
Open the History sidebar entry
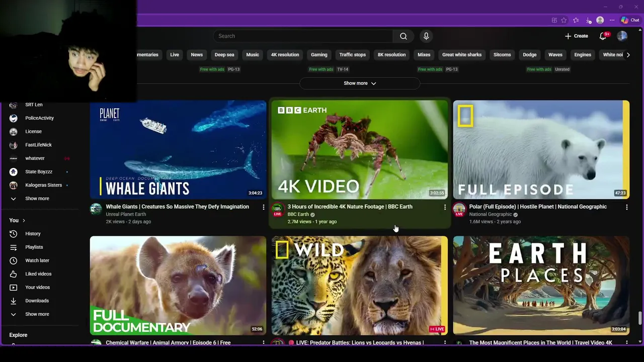point(33,234)
